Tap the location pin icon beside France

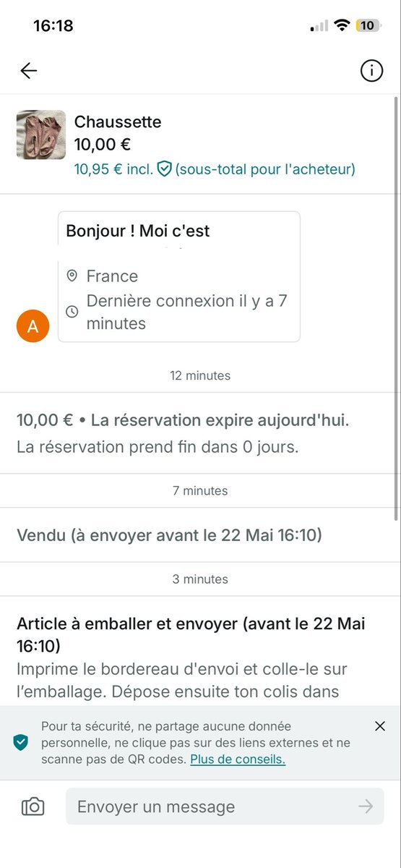pos(72,276)
